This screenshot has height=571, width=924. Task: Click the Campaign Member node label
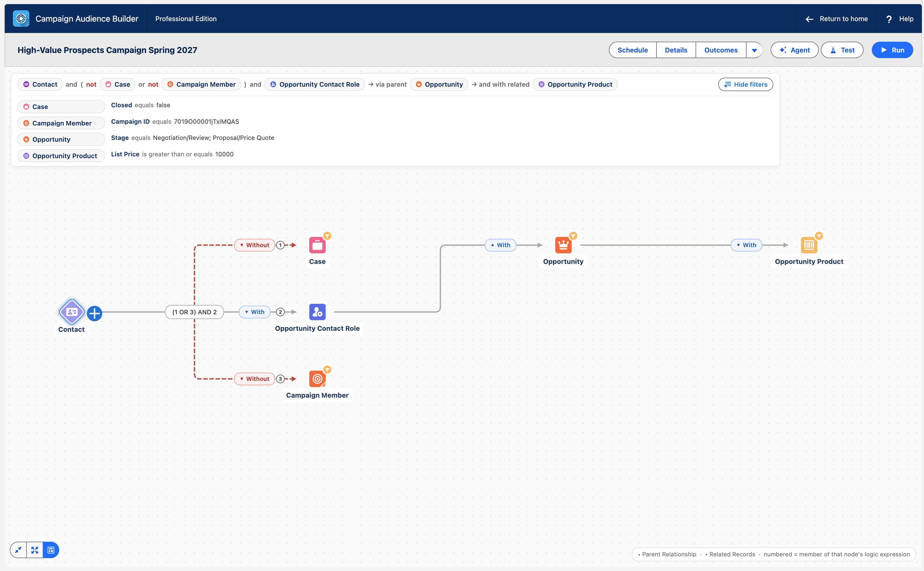[x=317, y=395]
